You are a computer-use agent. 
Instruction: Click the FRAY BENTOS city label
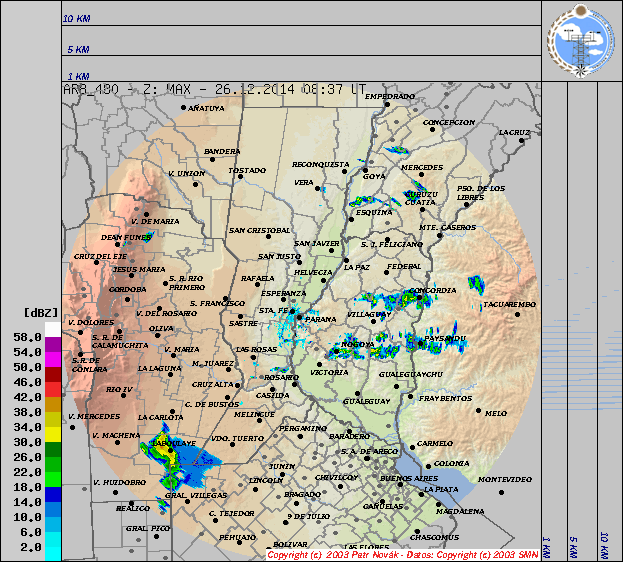(x=445, y=399)
